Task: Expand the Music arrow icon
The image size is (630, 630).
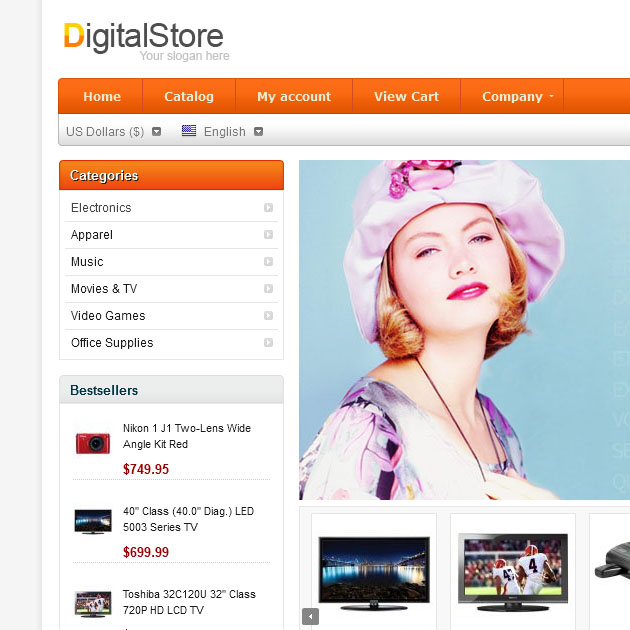Action: 268,262
